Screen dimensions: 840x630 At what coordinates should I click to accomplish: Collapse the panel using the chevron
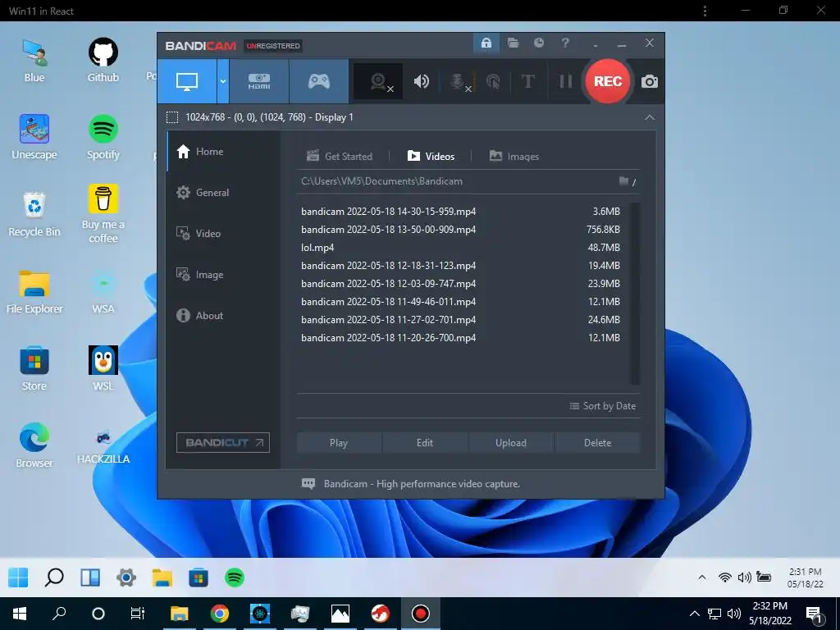click(x=650, y=117)
